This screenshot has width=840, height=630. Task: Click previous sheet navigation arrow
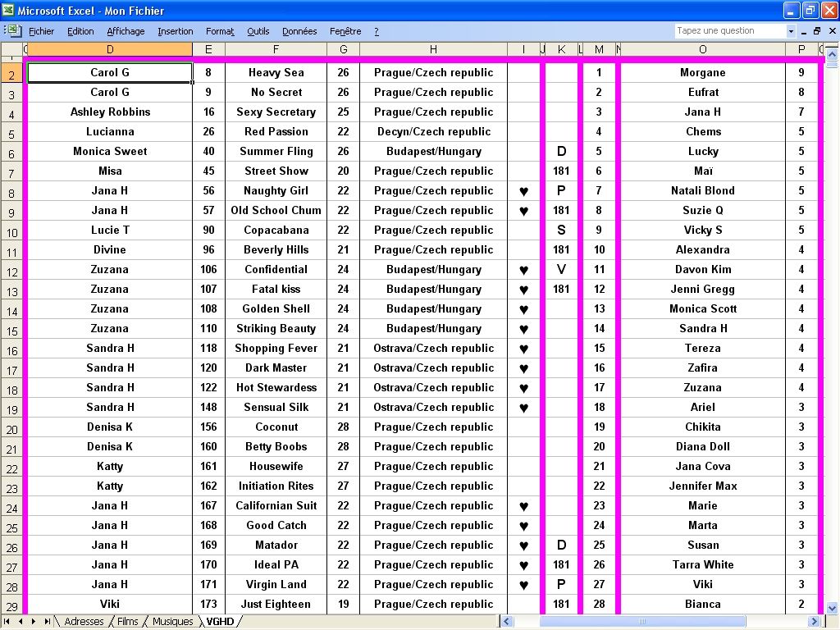(21, 622)
